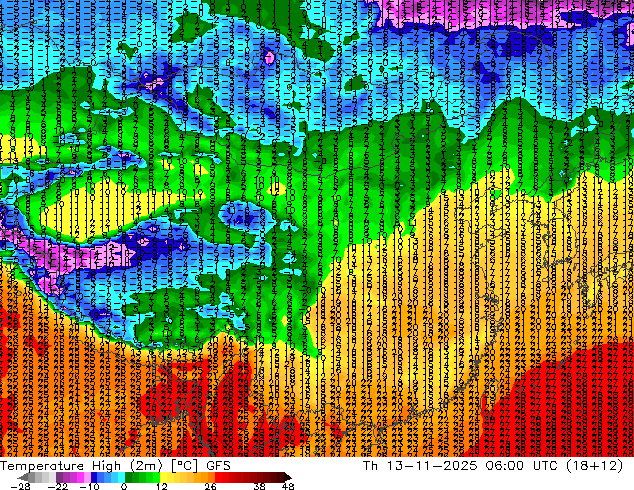Click the '-22' legend value
634x490 pixels.
point(58,486)
